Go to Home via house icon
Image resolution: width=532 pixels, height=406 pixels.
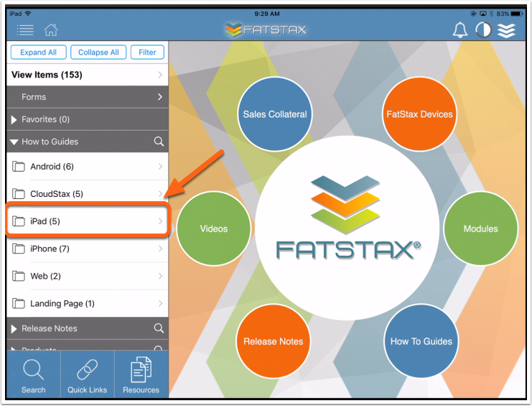[51, 30]
